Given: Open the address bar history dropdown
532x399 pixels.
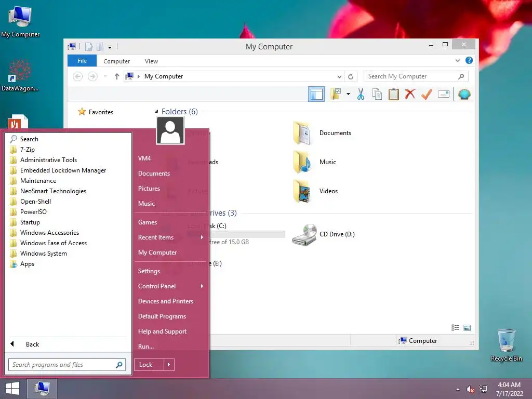Looking at the screenshot, I should (339, 77).
